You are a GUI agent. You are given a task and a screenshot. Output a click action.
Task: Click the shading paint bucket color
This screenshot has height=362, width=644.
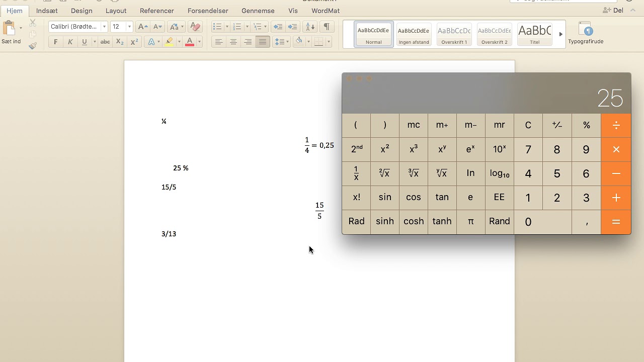pyautogui.click(x=299, y=42)
